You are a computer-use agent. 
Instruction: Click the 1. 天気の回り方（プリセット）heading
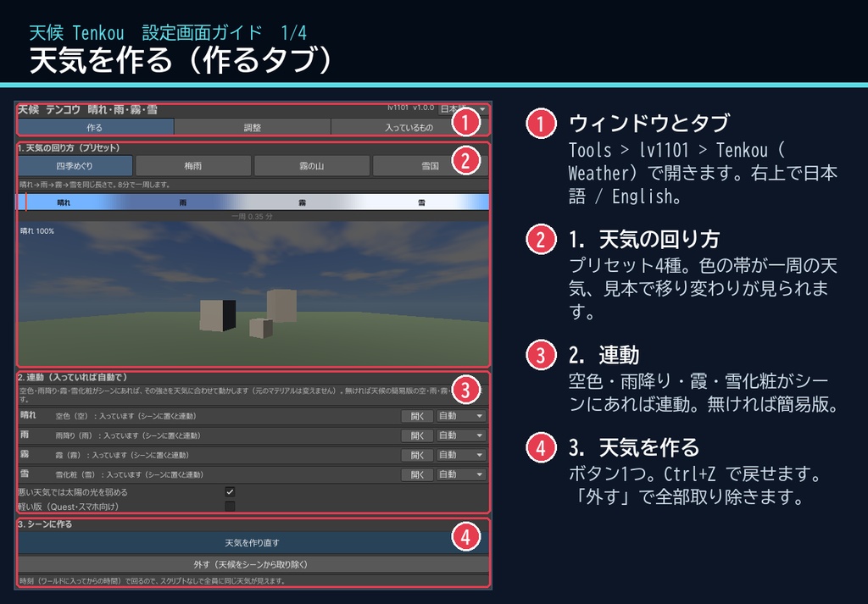pyautogui.click(x=69, y=147)
